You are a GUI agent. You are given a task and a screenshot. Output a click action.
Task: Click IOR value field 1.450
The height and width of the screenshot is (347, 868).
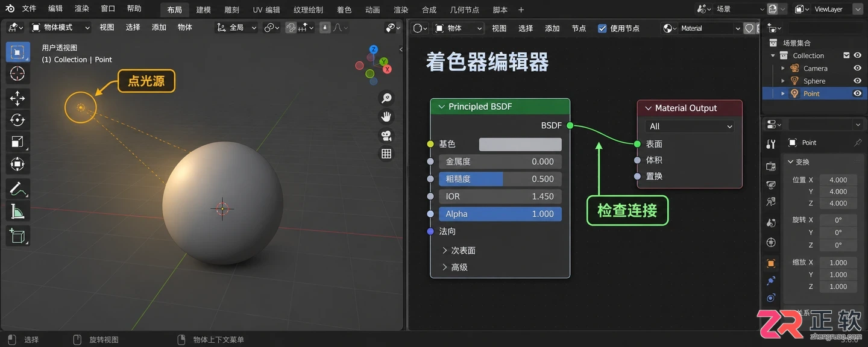500,196
